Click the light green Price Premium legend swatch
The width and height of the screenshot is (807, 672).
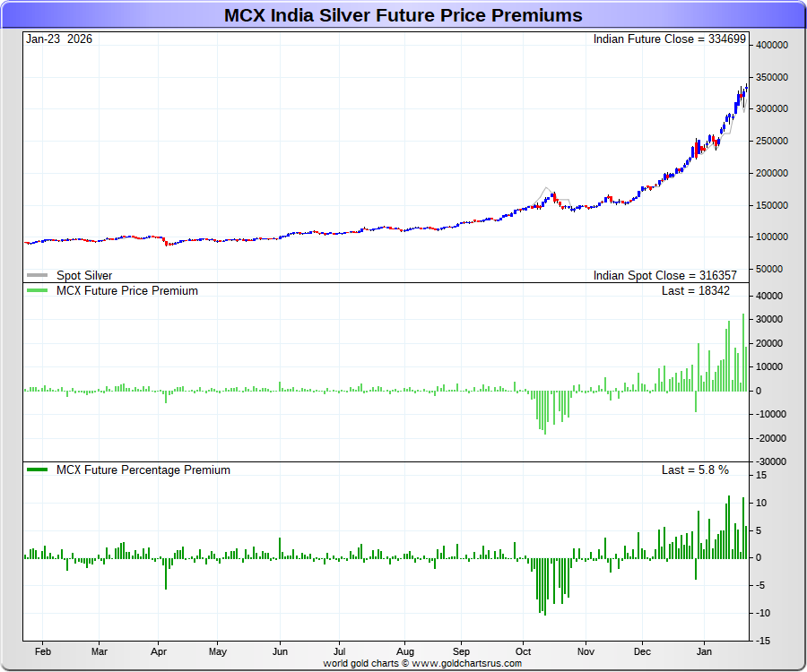pos(39,291)
